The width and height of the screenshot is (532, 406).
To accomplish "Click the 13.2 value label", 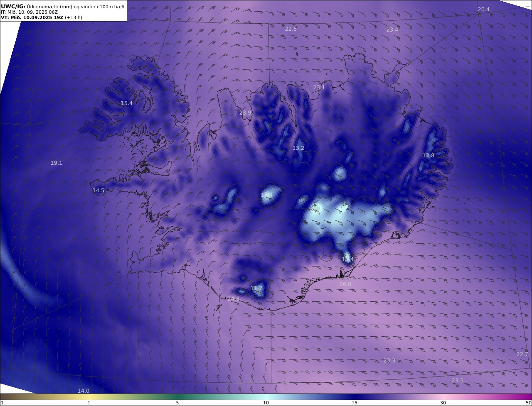I will coord(298,148).
